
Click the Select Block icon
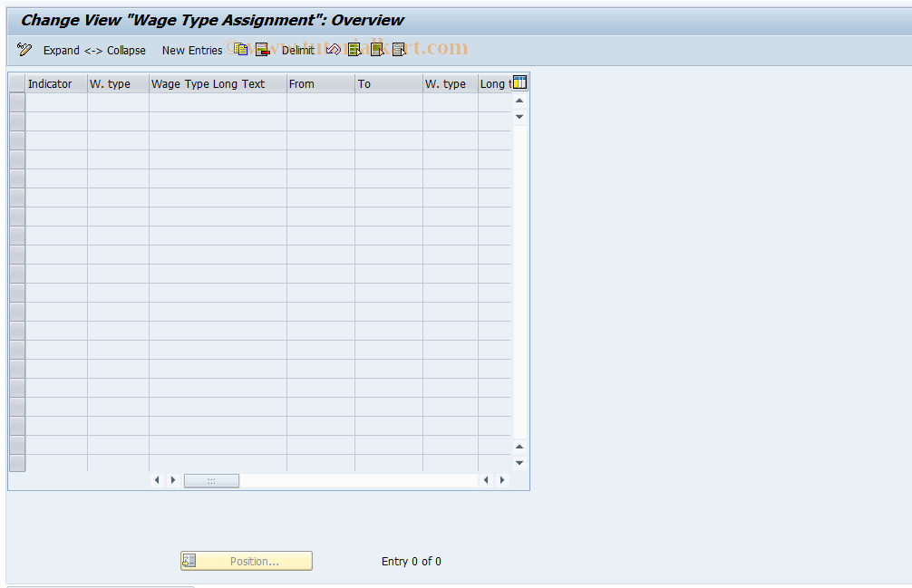point(377,50)
